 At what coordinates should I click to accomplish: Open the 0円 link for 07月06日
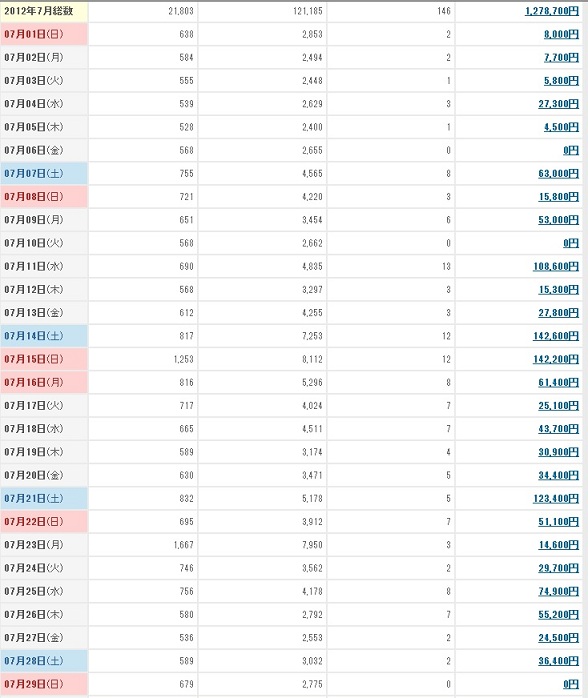[571, 150]
